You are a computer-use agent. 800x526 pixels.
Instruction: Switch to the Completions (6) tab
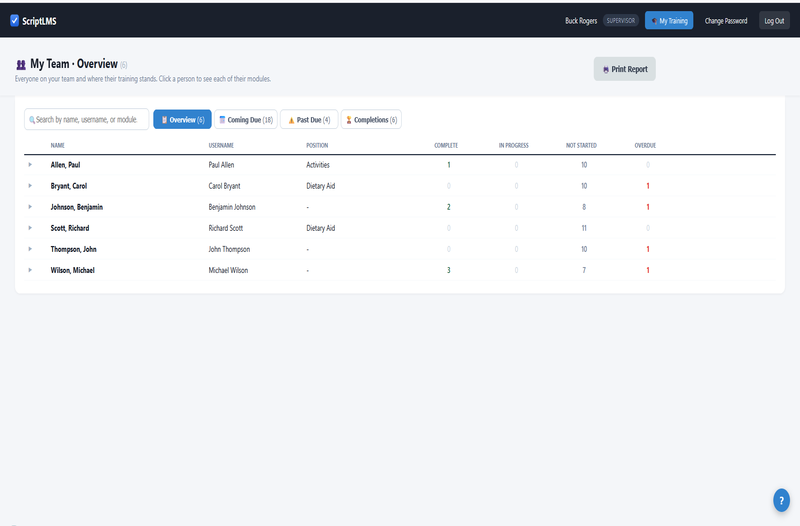(x=371, y=119)
